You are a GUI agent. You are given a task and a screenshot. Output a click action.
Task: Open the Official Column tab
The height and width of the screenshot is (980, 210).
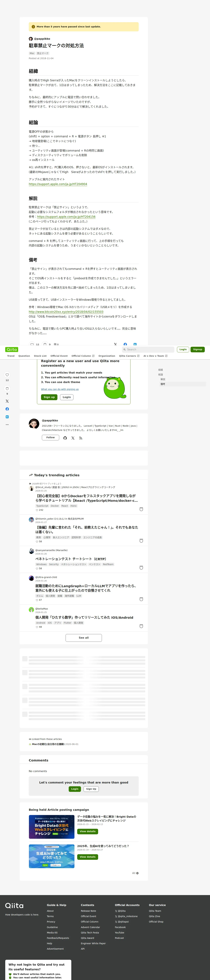tap(83, 356)
